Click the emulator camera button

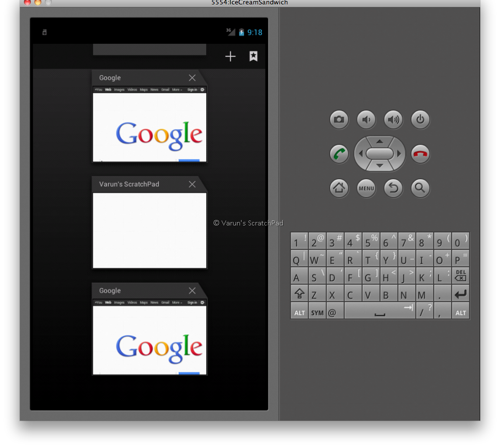tap(339, 119)
